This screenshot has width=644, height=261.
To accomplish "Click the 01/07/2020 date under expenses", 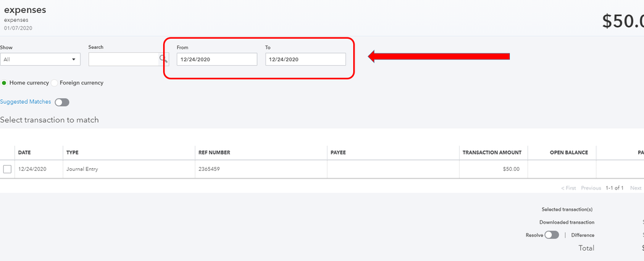I will click(18, 28).
